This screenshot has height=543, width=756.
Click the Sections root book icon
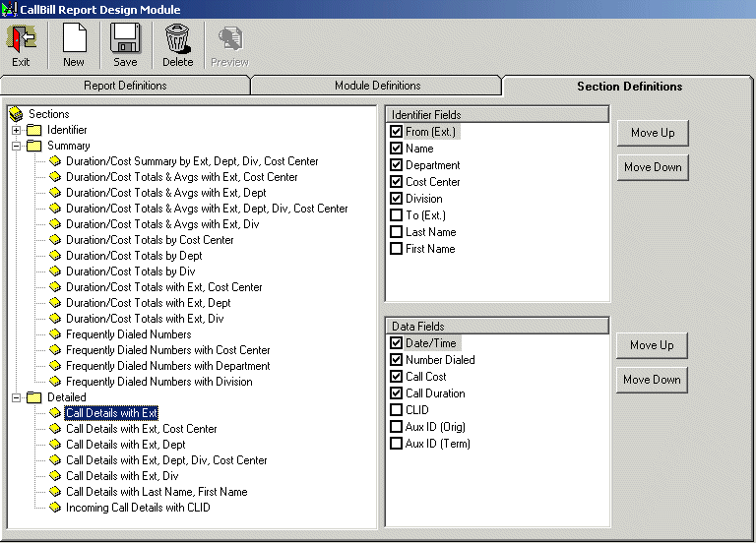tap(16, 114)
